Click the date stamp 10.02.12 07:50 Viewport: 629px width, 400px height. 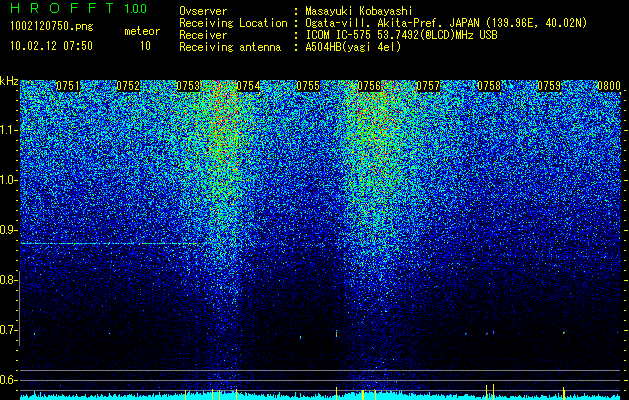pyautogui.click(x=51, y=46)
